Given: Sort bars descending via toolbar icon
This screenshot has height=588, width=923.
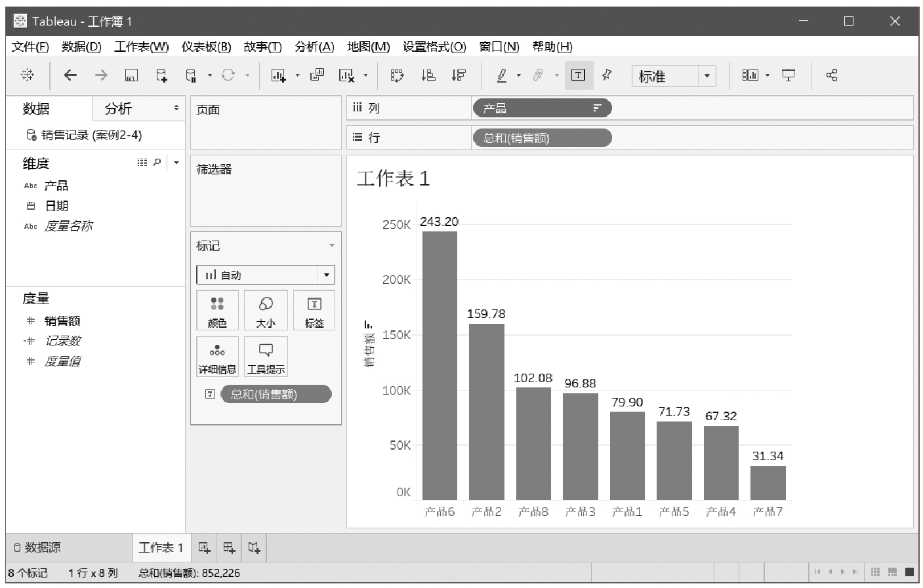Looking at the screenshot, I should click(x=459, y=75).
